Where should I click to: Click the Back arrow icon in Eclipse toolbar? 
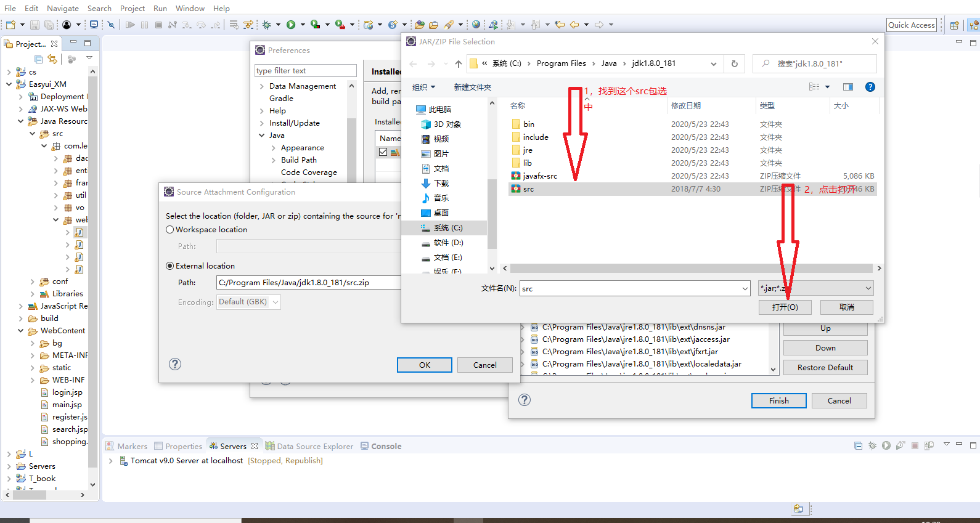[574, 25]
